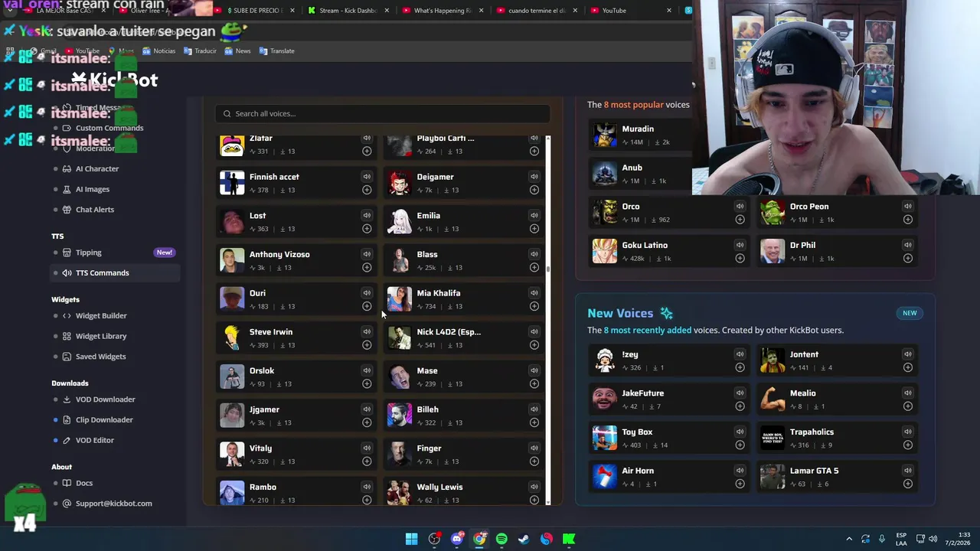Add the Steve Irwin voice

[367, 345]
